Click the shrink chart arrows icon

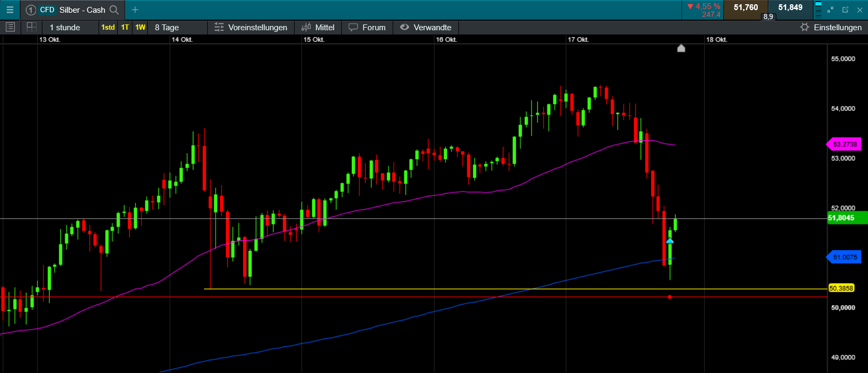[x=830, y=10]
